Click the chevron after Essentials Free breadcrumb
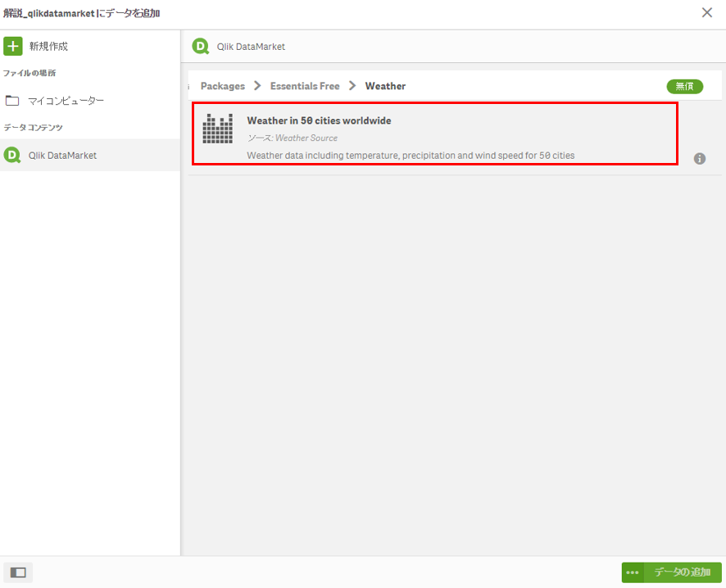Screen dimensions: 726x588 pyautogui.click(x=352, y=86)
